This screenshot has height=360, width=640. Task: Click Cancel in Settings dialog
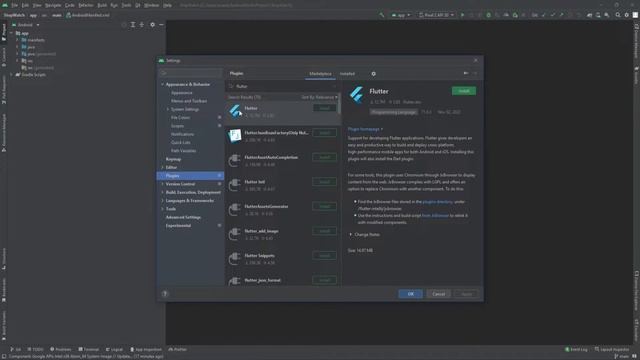point(438,294)
